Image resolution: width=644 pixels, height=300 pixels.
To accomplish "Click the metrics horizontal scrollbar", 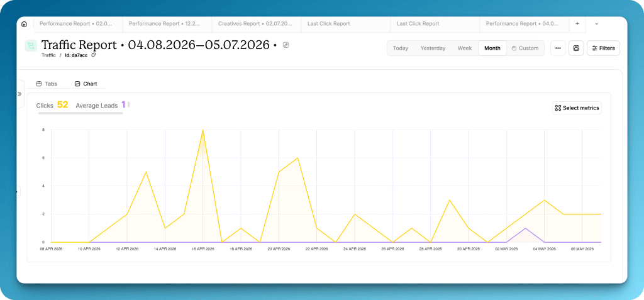I will point(80,113).
